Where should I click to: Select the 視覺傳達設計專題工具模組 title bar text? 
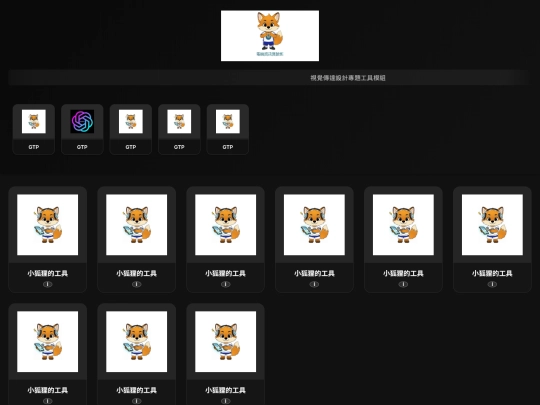click(347, 78)
